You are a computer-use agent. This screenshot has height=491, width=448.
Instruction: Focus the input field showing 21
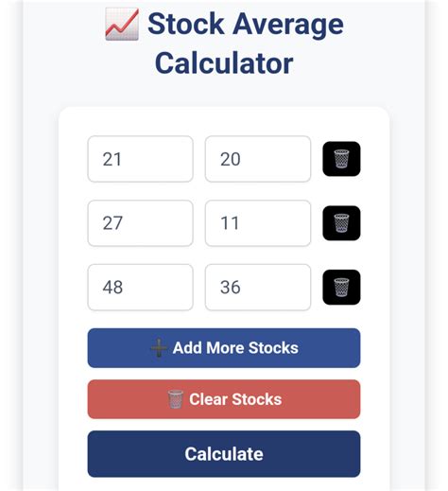[141, 159]
